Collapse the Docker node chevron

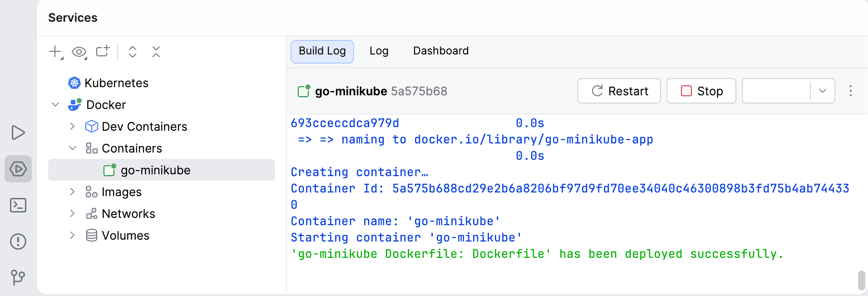click(x=55, y=105)
